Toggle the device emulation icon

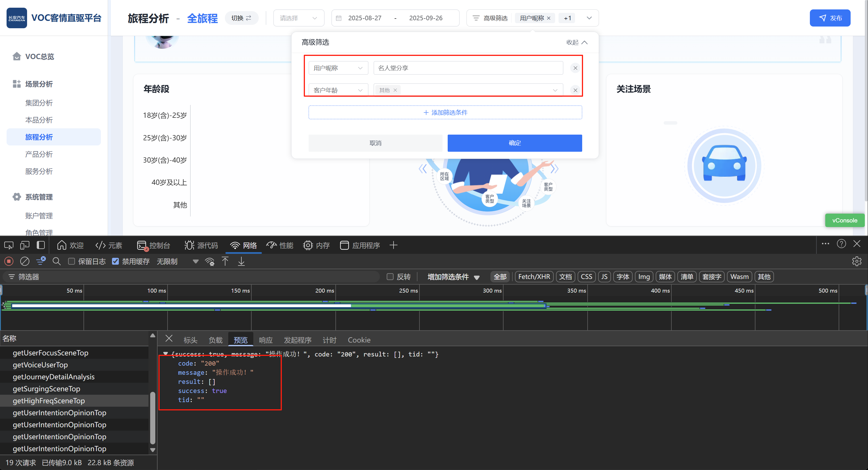coord(25,245)
